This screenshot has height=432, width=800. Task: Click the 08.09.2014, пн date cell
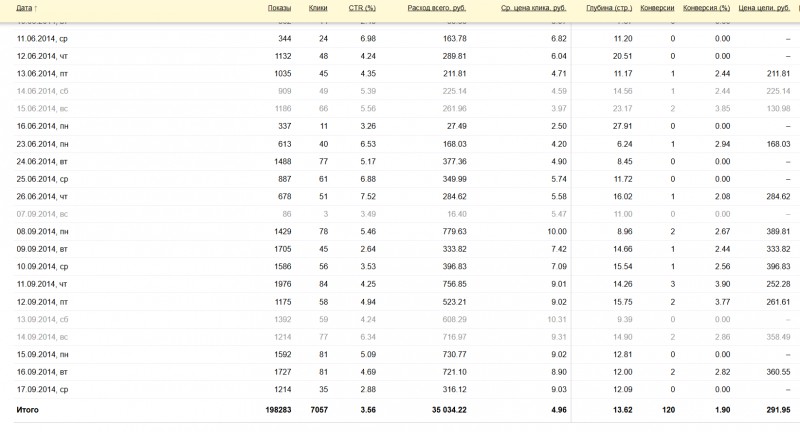click(x=42, y=231)
